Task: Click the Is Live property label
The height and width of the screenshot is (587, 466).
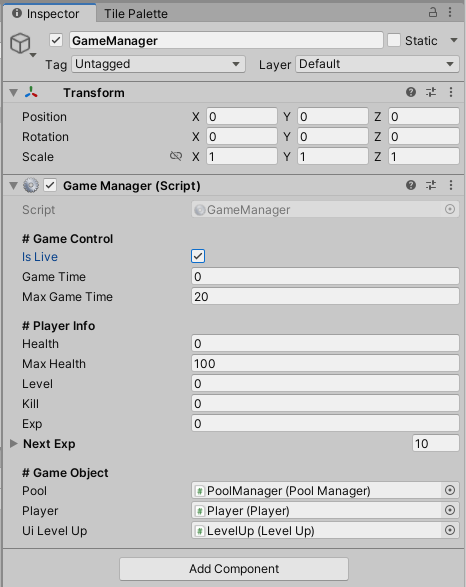Action: 40,257
